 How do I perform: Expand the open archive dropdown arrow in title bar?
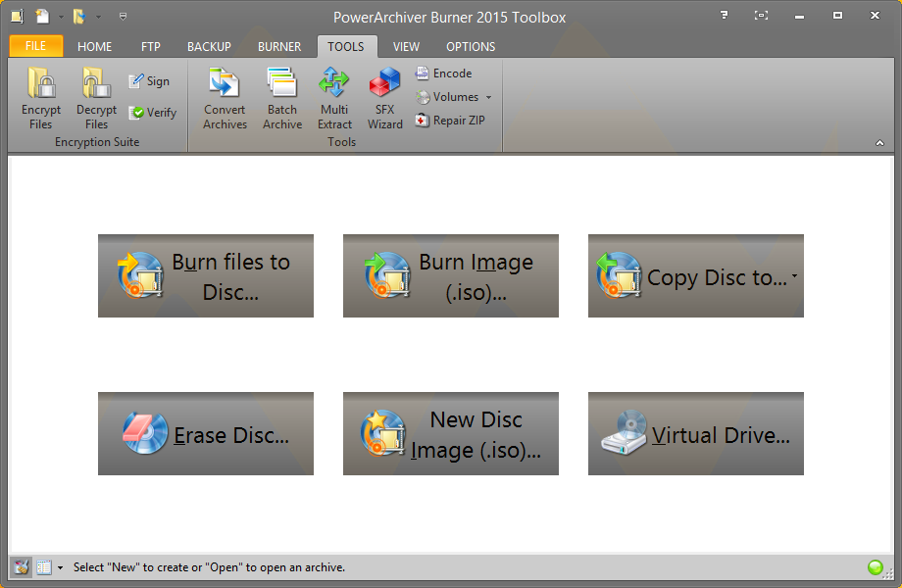click(98, 17)
